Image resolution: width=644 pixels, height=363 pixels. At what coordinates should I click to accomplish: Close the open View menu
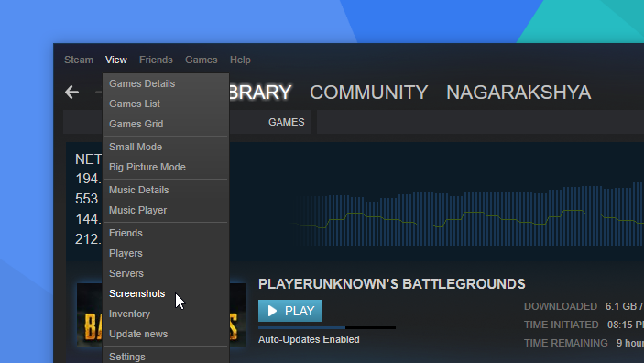[115, 60]
